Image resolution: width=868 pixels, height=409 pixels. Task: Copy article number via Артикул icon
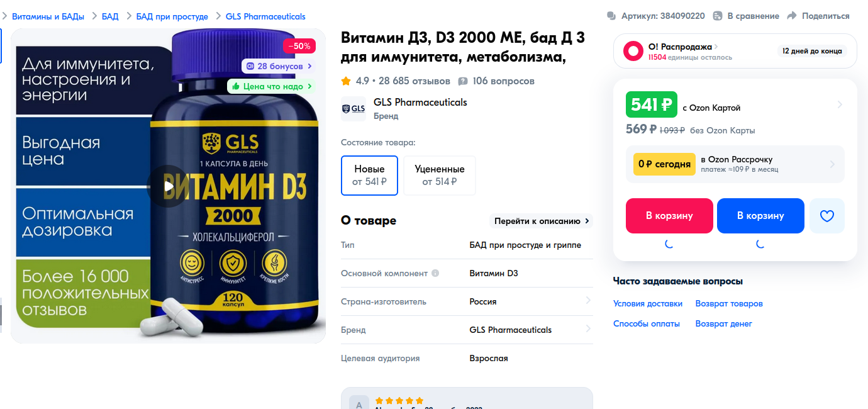[611, 16]
